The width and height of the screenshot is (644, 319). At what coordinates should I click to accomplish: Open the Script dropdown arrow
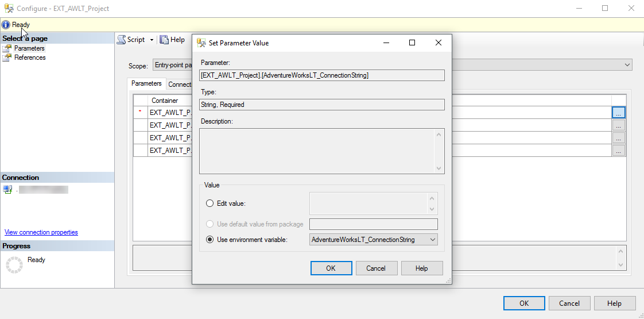(151, 40)
